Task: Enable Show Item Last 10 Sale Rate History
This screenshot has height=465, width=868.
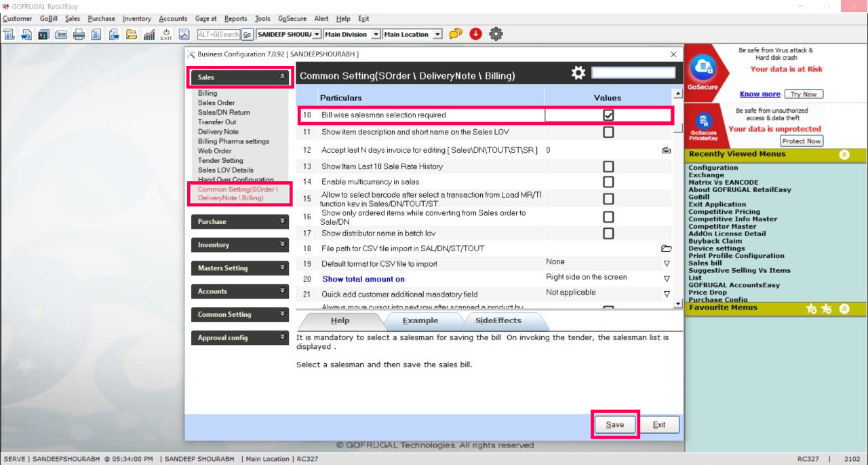Action: click(608, 166)
